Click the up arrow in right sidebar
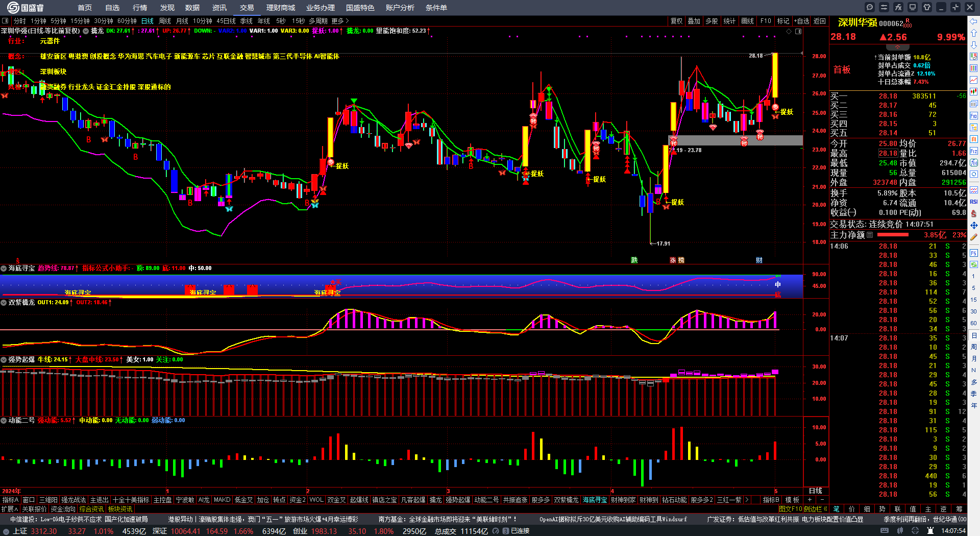 [974, 33]
